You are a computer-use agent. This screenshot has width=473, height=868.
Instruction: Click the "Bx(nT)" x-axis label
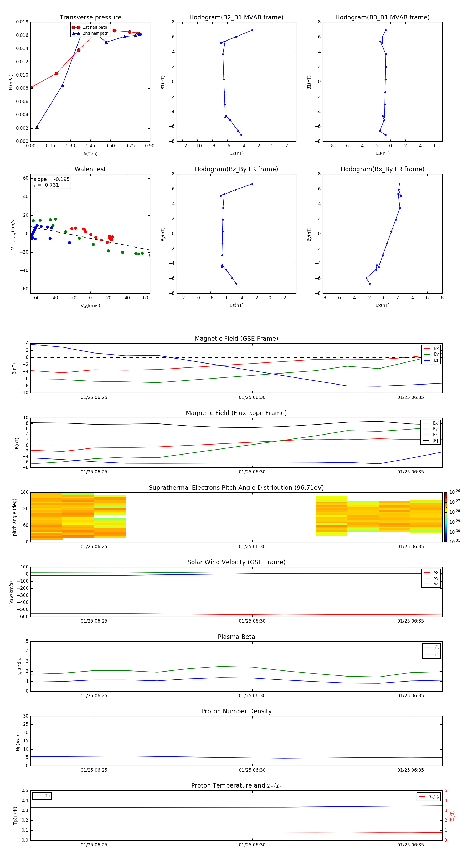[382, 305]
